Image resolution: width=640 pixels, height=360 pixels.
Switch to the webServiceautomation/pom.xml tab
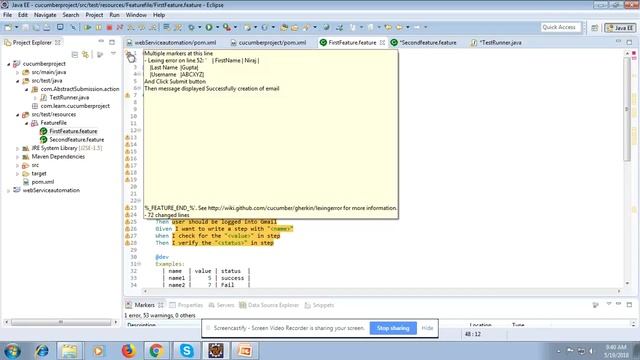coord(171,42)
